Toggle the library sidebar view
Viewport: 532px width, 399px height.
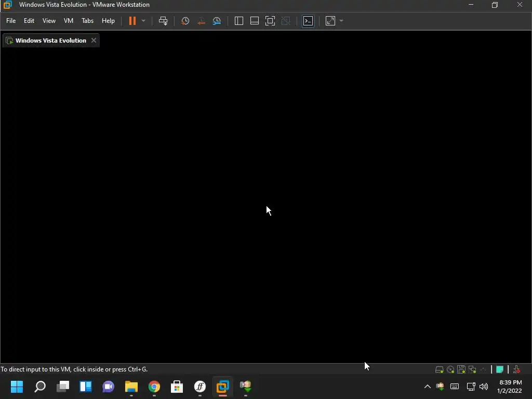point(239,21)
